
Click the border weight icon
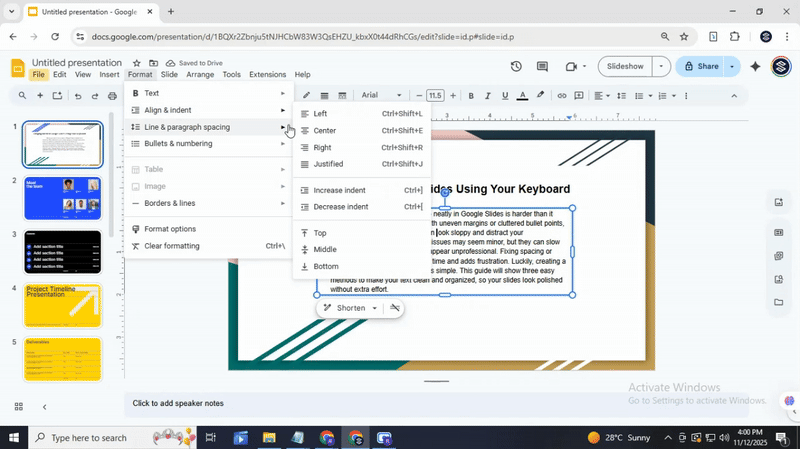pos(324,96)
